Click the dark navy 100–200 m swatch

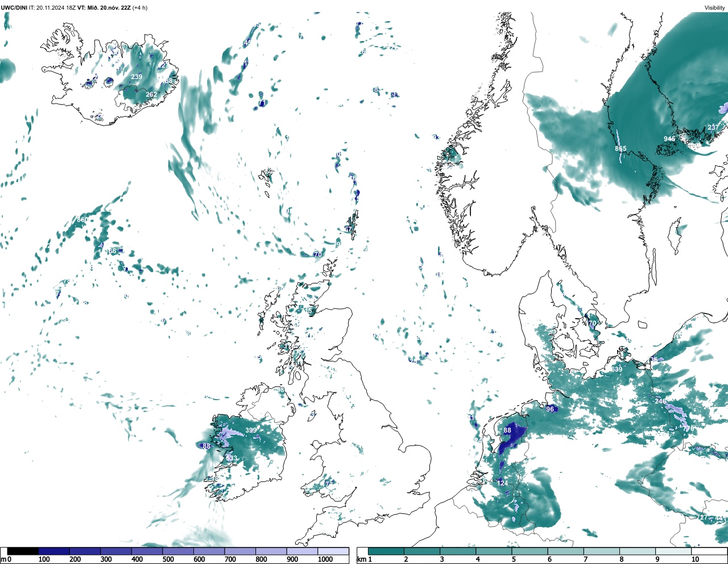[54, 551]
